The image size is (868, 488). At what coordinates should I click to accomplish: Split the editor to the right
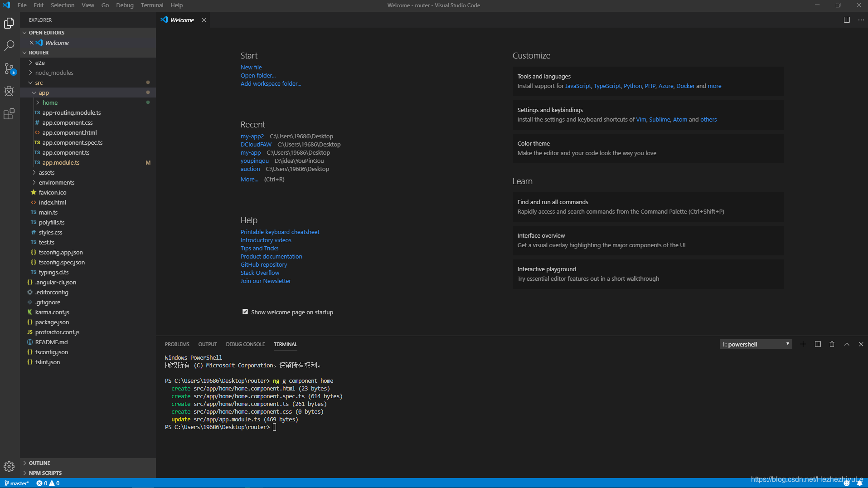[x=847, y=20]
